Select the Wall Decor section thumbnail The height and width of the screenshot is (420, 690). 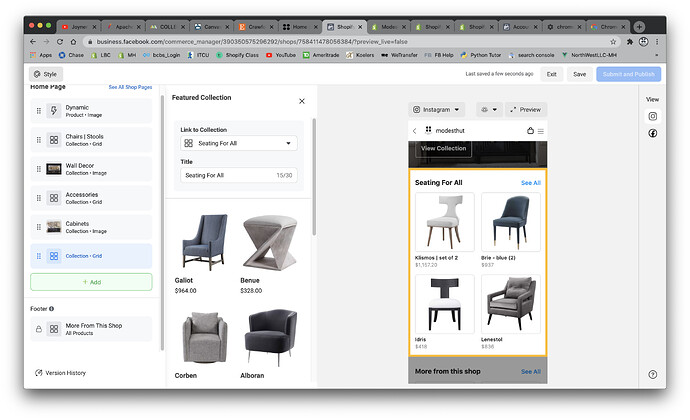coord(54,169)
